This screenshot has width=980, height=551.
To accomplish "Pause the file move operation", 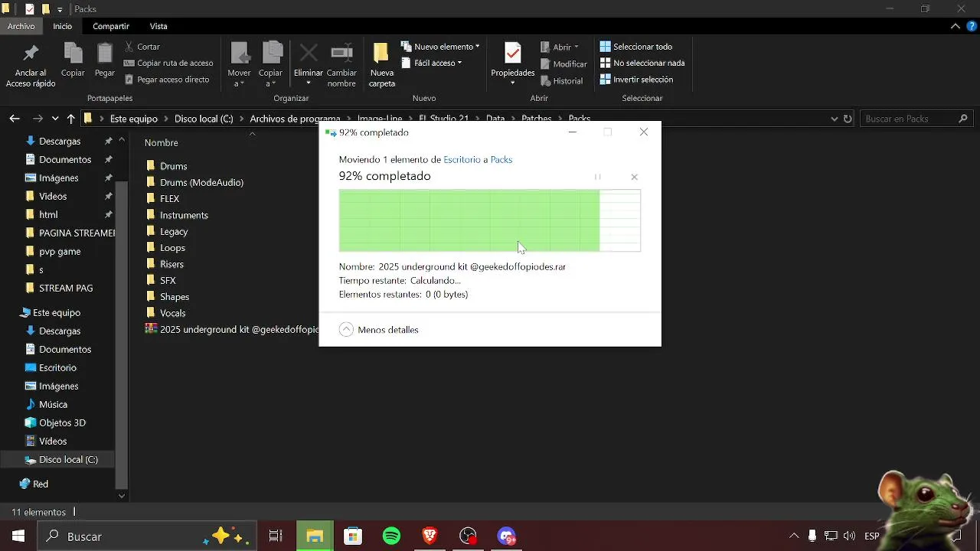I will [x=597, y=177].
